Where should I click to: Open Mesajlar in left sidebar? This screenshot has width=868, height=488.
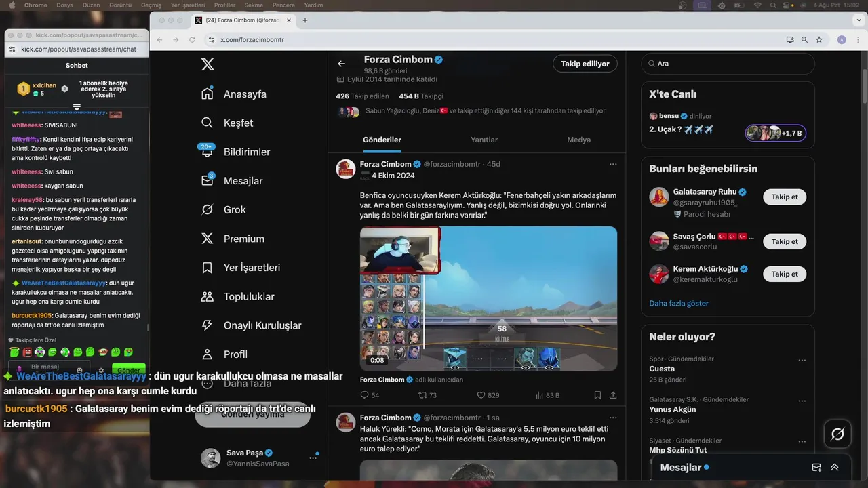pos(232,181)
